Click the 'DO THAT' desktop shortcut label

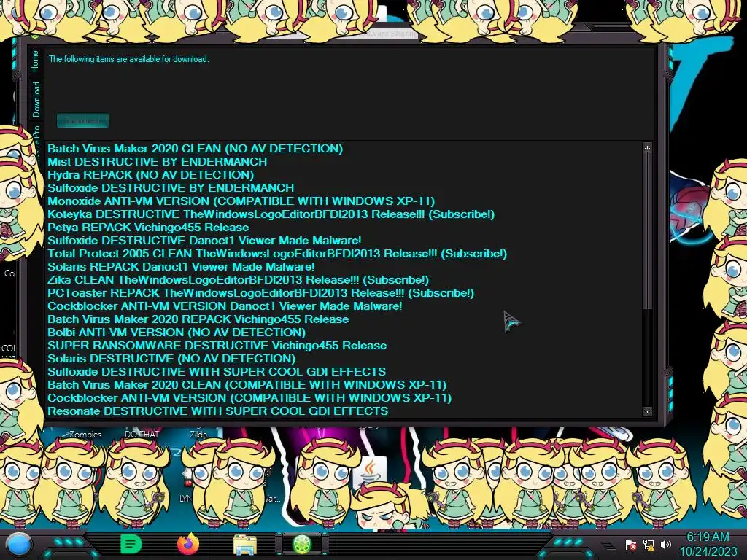142,435
